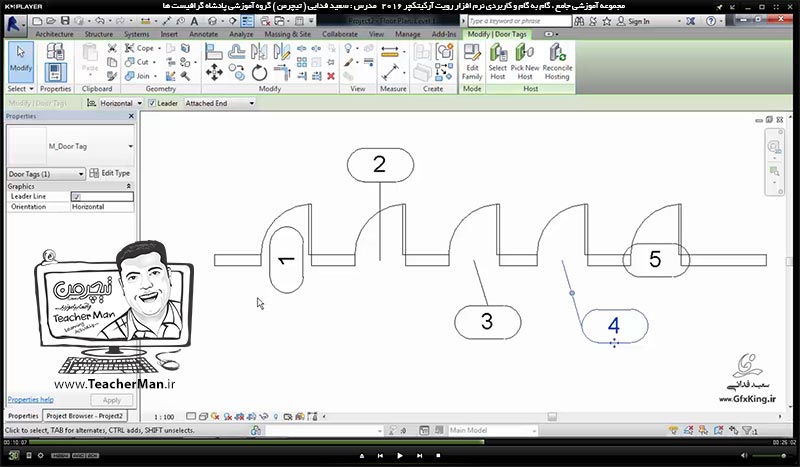Choose the Offset tool
This screenshot has height=467, width=800.
(x=236, y=51)
